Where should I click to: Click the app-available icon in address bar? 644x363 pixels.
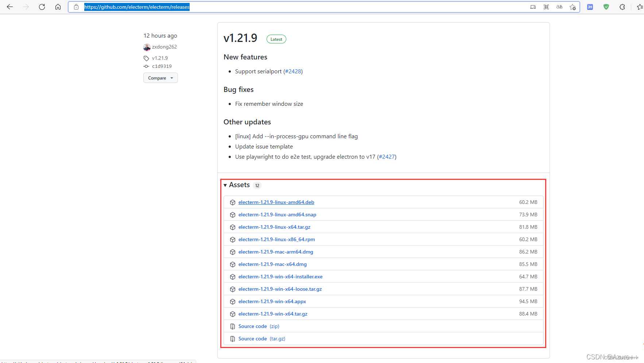point(533,7)
